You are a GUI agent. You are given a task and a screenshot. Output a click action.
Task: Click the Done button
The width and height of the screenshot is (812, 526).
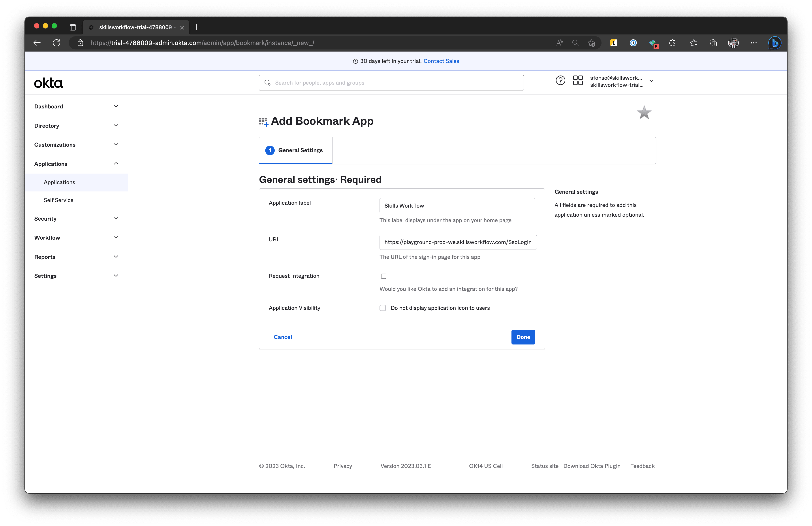[523, 337]
